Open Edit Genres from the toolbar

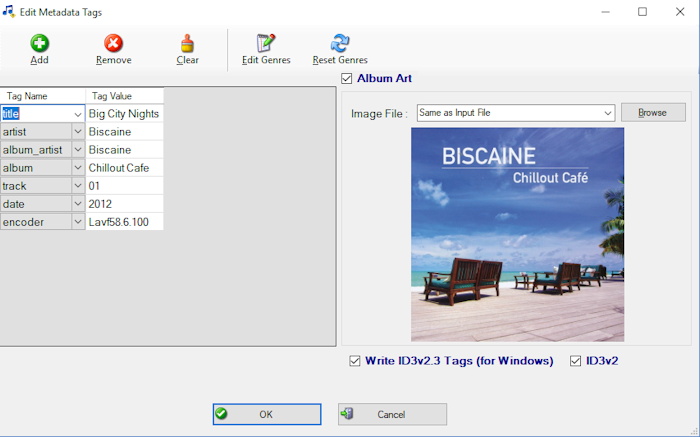[x=266, y=43]
